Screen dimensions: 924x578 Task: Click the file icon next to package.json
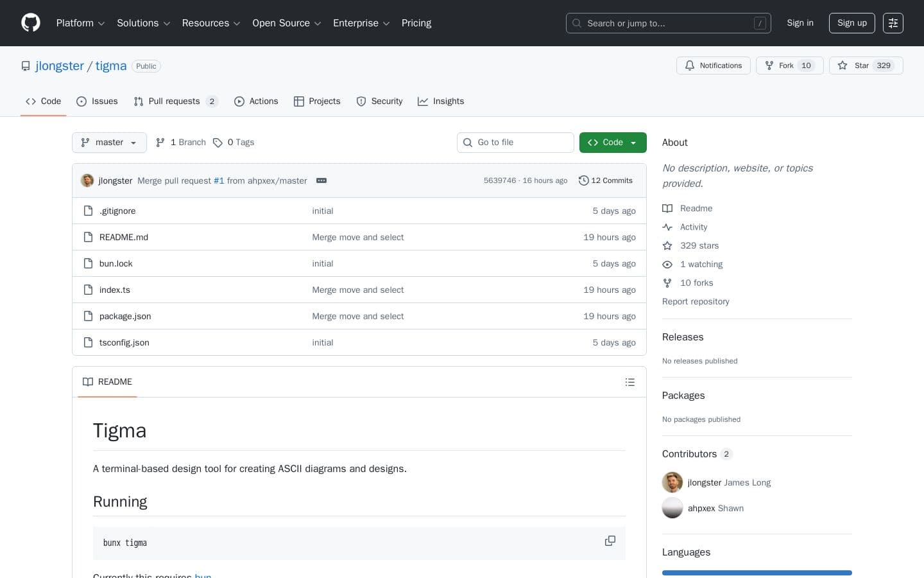click(x=89, y=316)
